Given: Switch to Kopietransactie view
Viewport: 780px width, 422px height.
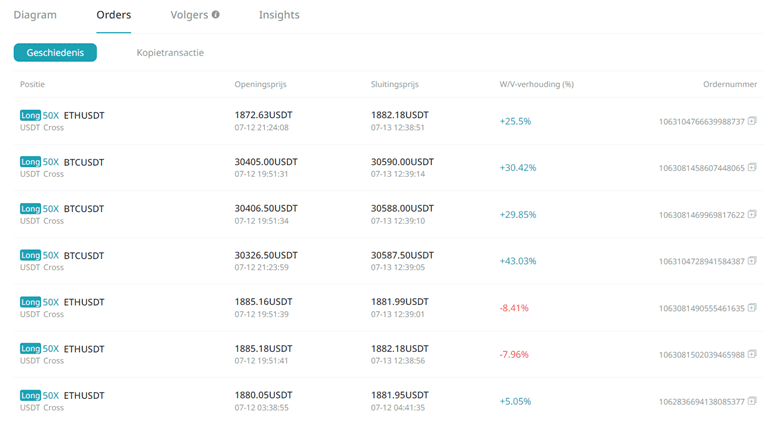Looking at the screenshot, I should [x=170, y=53].
